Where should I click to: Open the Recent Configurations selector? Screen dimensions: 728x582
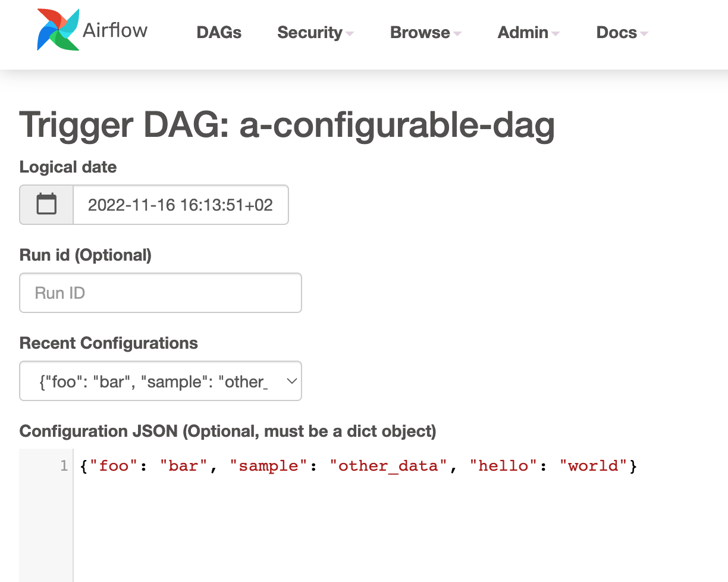coord(161,381)
